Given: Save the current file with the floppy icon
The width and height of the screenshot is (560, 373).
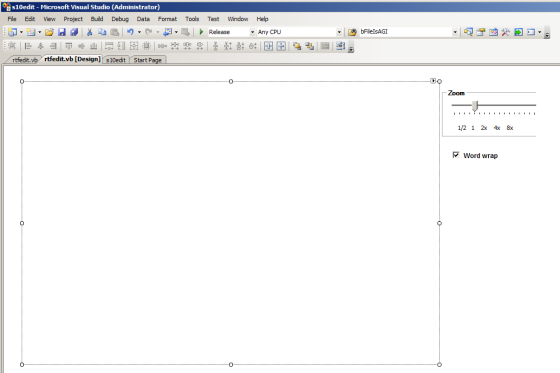Looking at the screenshot, I should (62, 32).
